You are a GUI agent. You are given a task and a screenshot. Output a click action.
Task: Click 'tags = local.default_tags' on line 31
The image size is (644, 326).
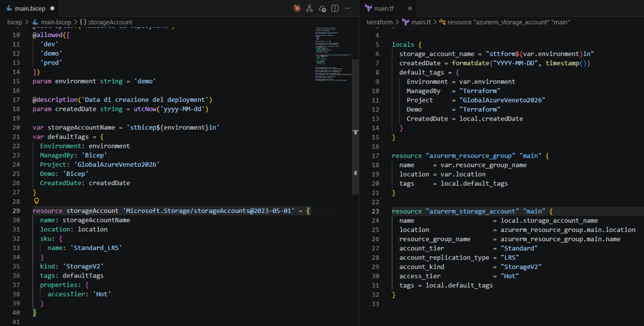[446, 285]
